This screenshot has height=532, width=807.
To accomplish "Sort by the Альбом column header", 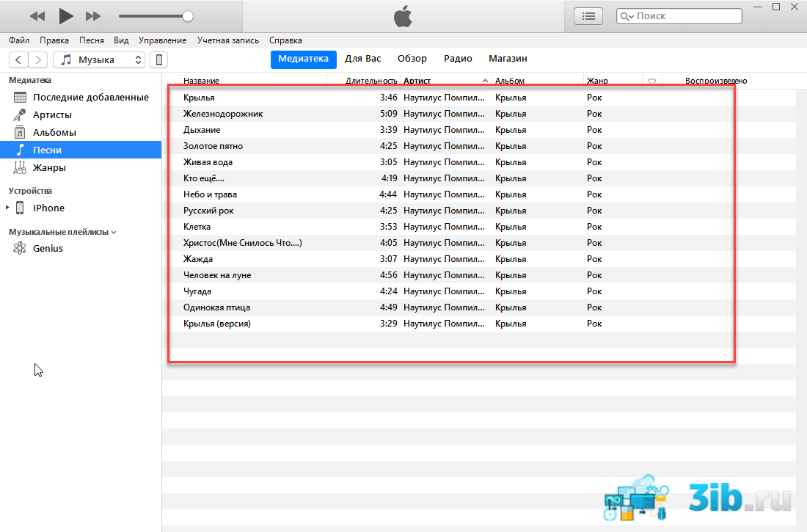I will [537, 81].
